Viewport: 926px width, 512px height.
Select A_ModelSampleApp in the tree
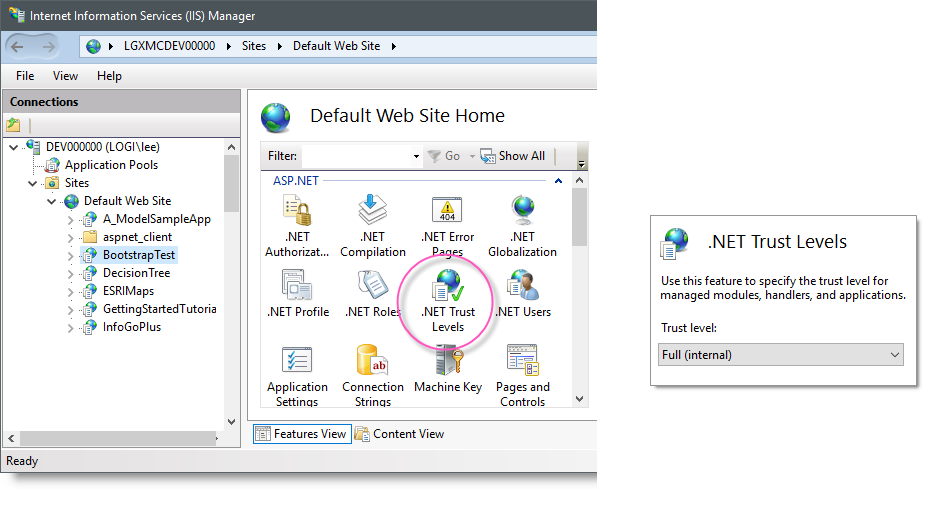point(156,219)
